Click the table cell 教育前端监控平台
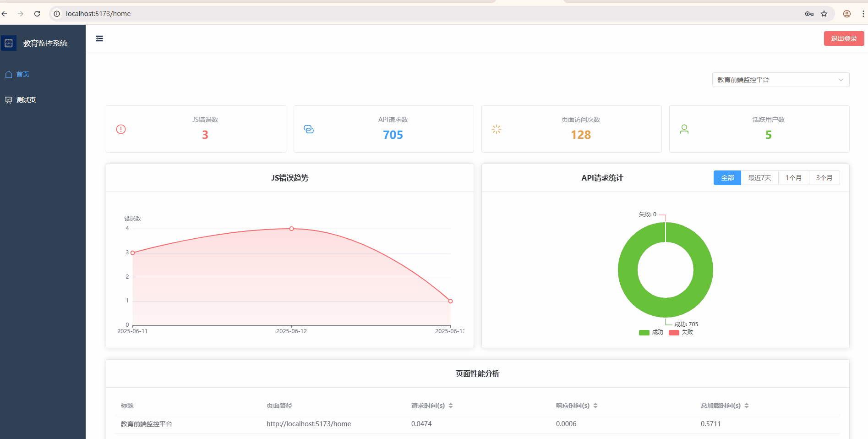 (x=147, y=424)
